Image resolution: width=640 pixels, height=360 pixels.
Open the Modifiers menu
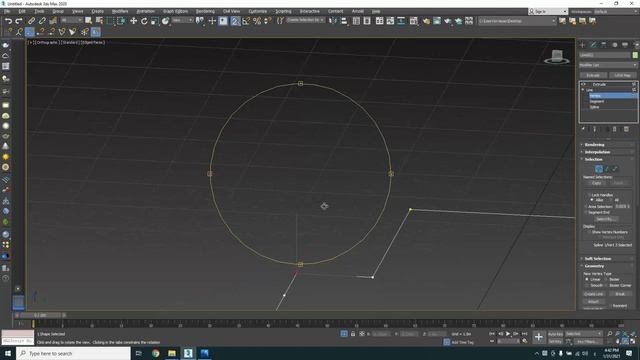(x=120, y=11)
